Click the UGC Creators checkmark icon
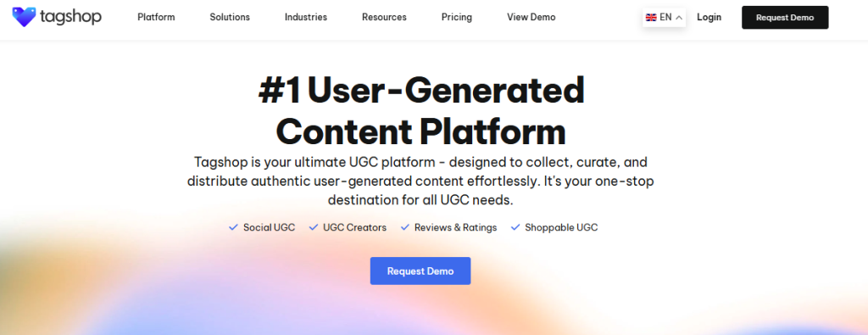868x335 pixels. coord(314,227)
